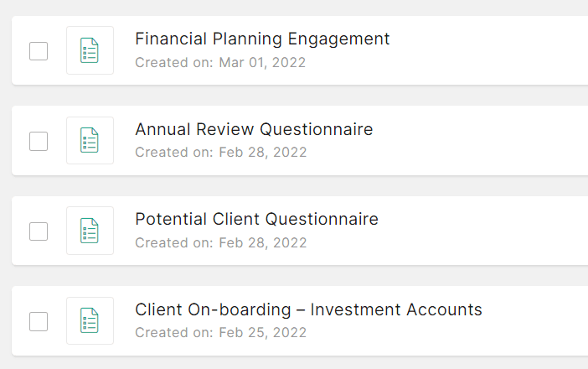588x369 pixels.
Task: Click the Financial Planning Engagement form icon
Action: pyautogui.click(x=90, y=51)
